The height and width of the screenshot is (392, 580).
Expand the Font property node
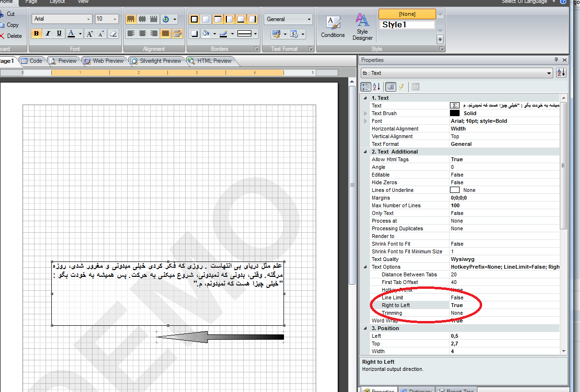(x=367, y=121)
